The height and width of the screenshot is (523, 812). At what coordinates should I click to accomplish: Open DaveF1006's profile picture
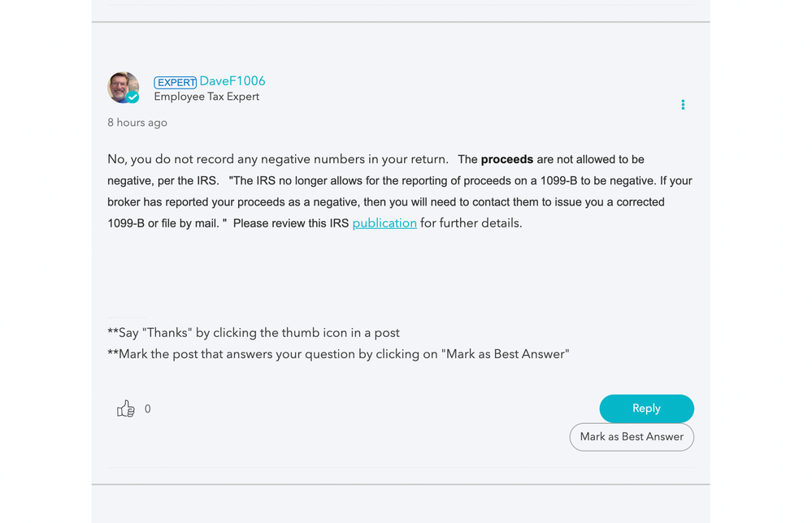point(124,88)
